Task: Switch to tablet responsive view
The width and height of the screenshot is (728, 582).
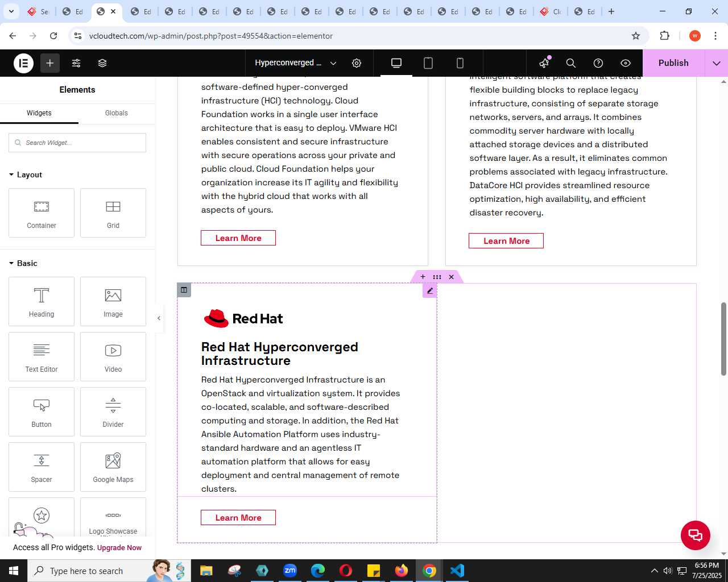Action: click(x=428, y=63)
